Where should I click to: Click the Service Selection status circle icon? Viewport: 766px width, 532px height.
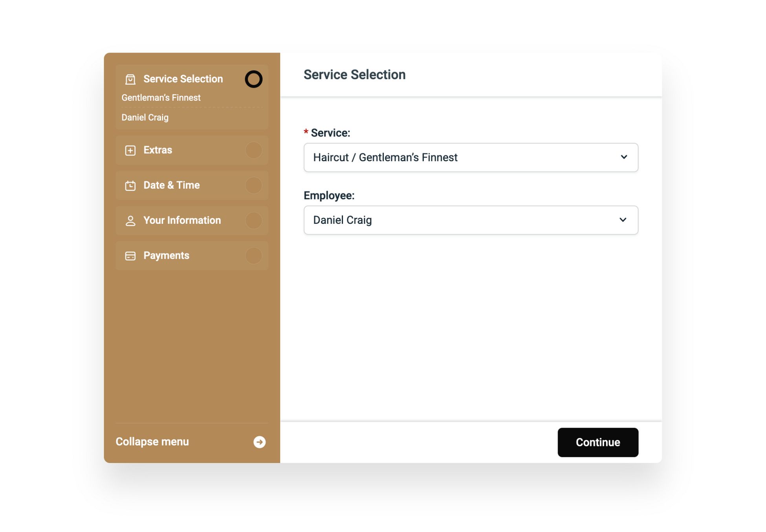click(x=253, y=79)
